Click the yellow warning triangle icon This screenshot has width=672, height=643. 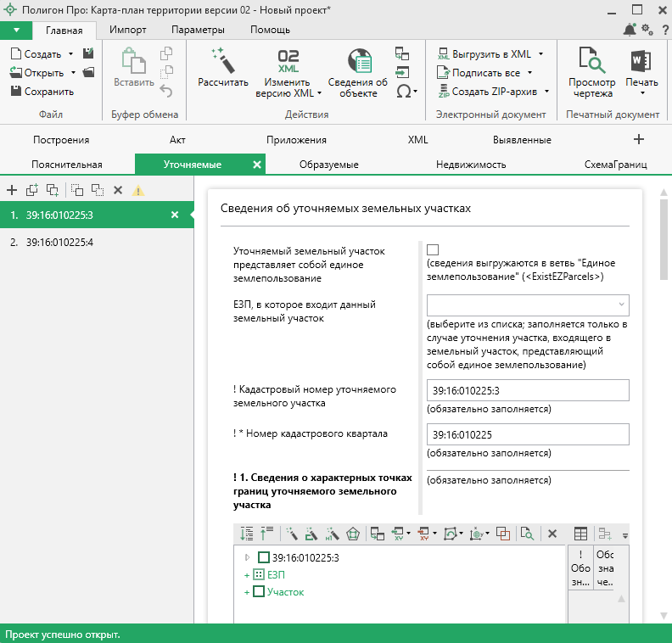(137, 190)
